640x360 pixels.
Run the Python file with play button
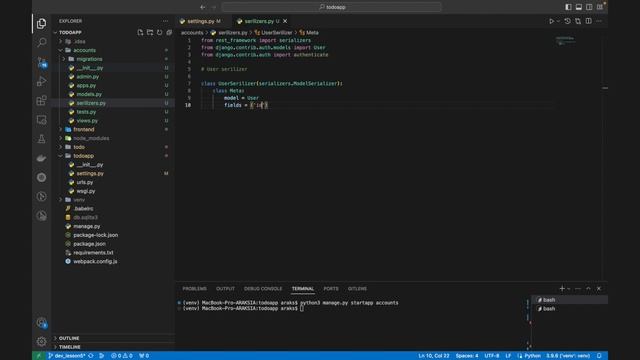point(551,21)
